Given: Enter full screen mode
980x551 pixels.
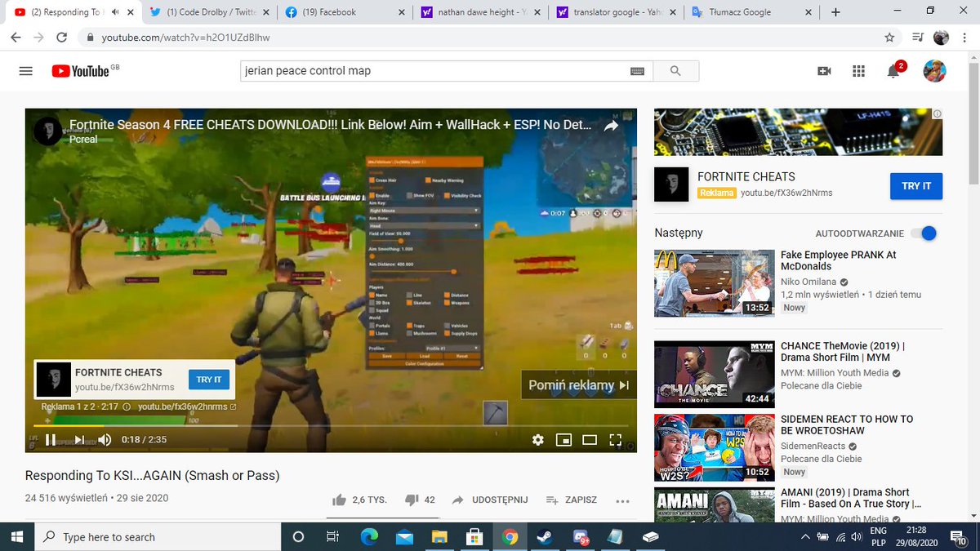Looking at the screenshot, I should click(x=617, y=440).
